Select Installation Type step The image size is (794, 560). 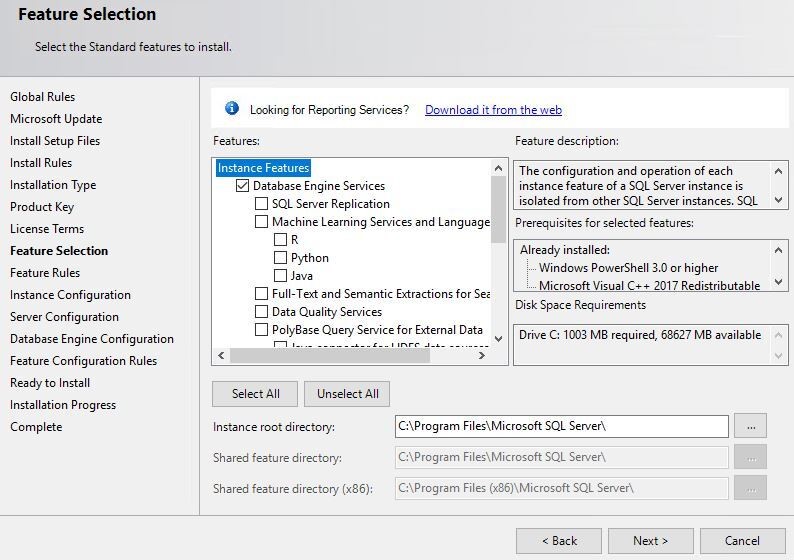pos(53,185)
